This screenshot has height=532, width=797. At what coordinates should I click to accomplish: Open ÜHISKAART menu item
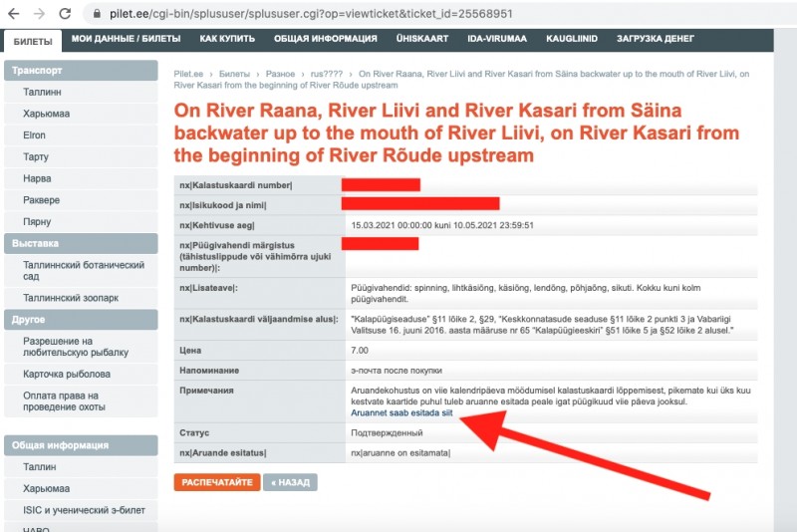422,39
